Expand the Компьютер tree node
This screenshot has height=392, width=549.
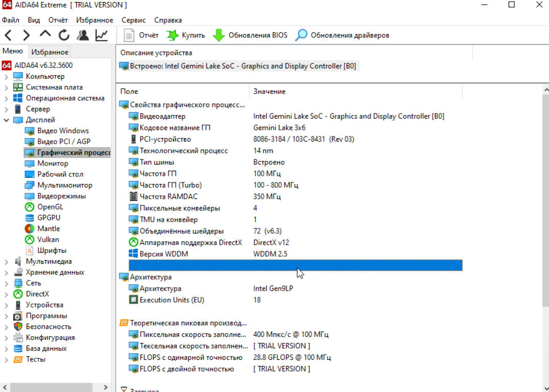coord(6,76)
